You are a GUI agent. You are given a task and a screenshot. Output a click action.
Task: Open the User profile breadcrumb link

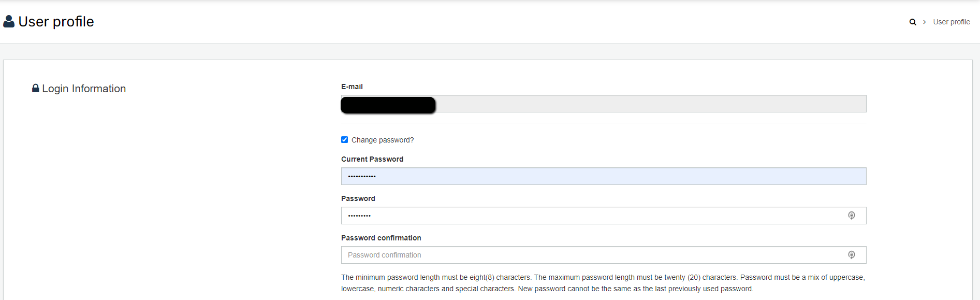[x=952, y=22]
